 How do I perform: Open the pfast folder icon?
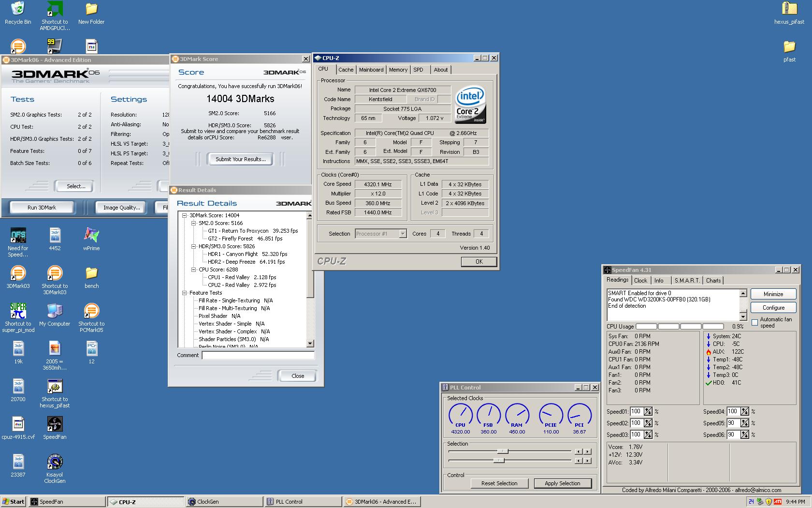[x=789, y=51]
